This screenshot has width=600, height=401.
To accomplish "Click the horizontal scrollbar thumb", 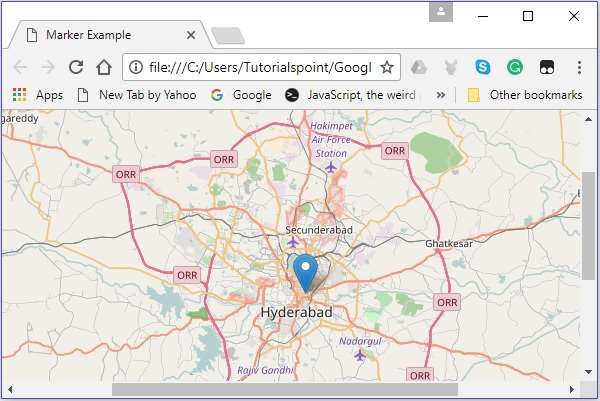I will 284,389.
